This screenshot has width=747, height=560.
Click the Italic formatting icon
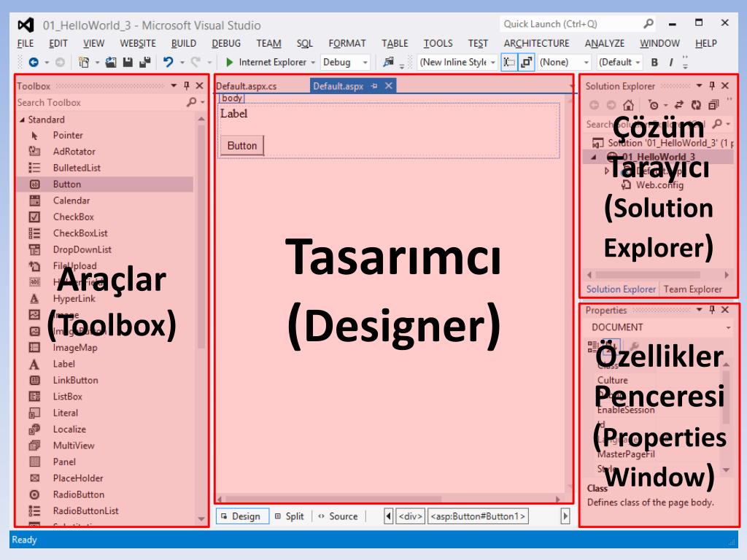(671, 62)
